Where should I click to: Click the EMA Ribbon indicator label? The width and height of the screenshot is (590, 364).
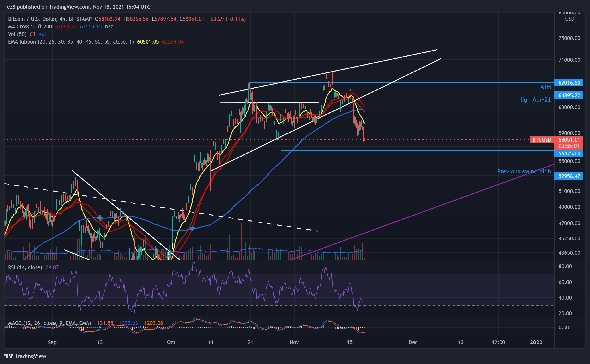coord(71,42)
